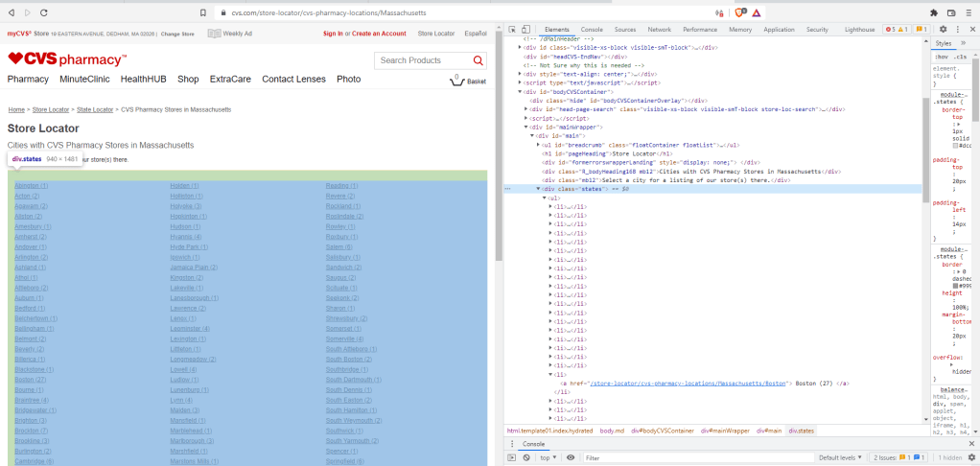Open the MinuteClinic menu item
980x466 pixels.
pos(84,79)
